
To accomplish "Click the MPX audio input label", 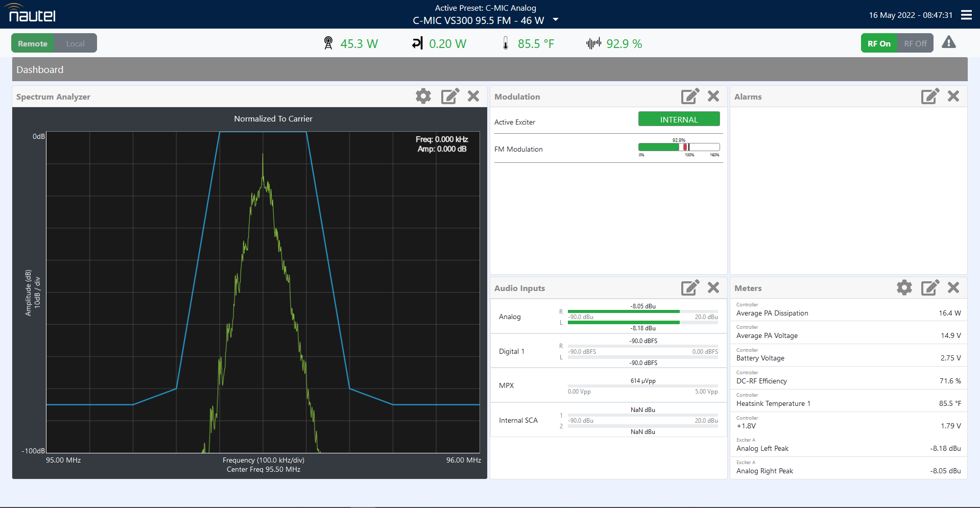I will [x=506, y=385].
